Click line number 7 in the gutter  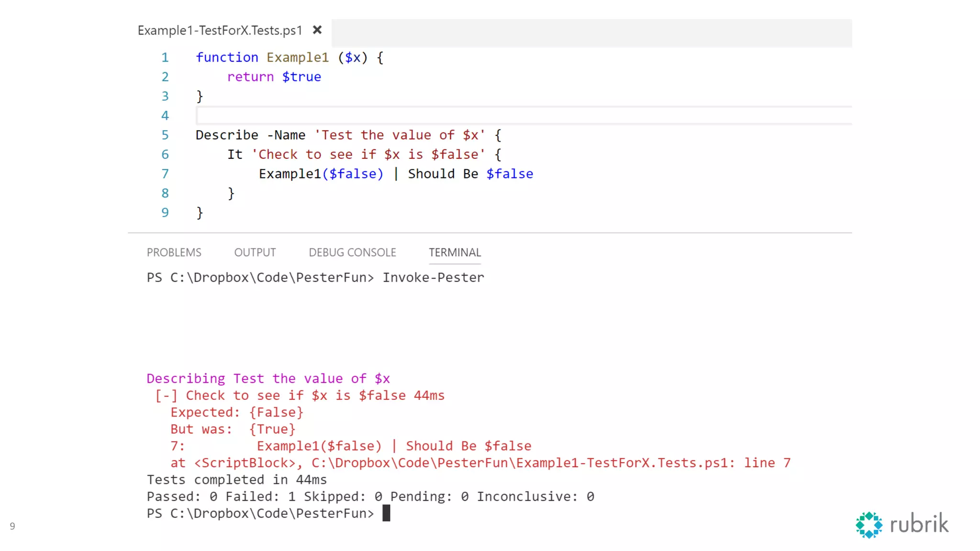coord(165,174)
